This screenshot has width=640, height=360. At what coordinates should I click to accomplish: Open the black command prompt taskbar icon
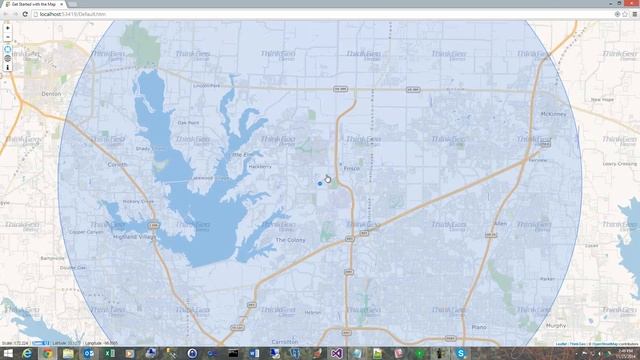point(233,353)
